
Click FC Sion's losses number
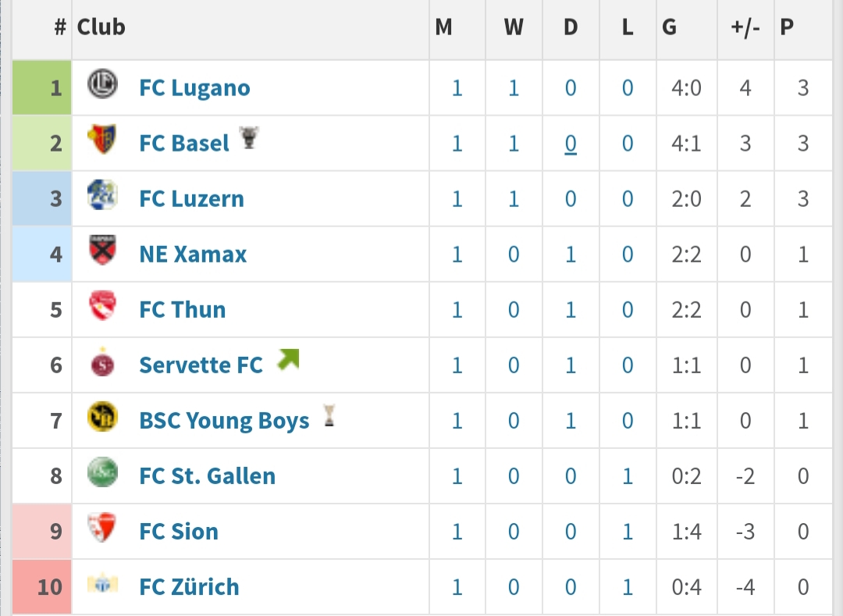click(x=628, y=532)
